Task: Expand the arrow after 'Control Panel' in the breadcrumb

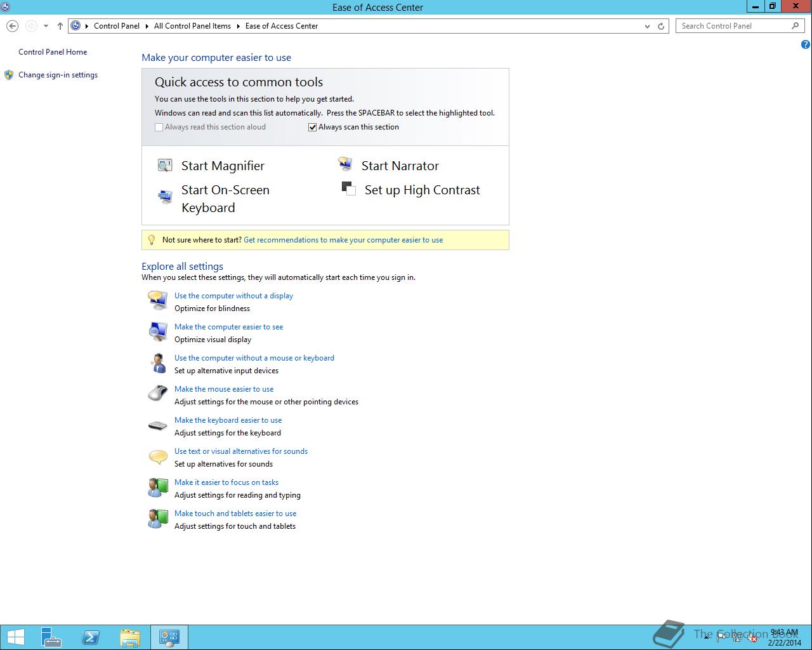Action: 147,26
